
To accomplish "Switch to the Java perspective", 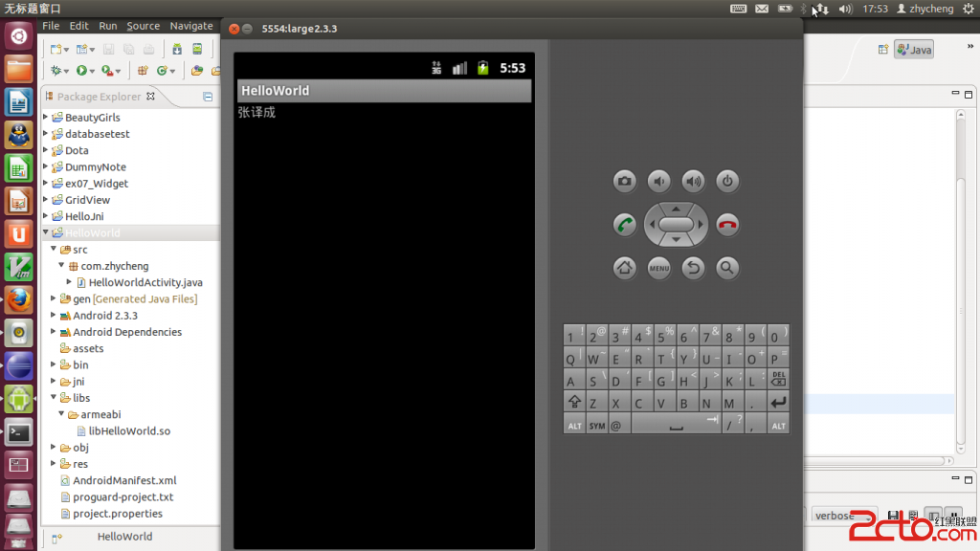I will coord(914,50).
